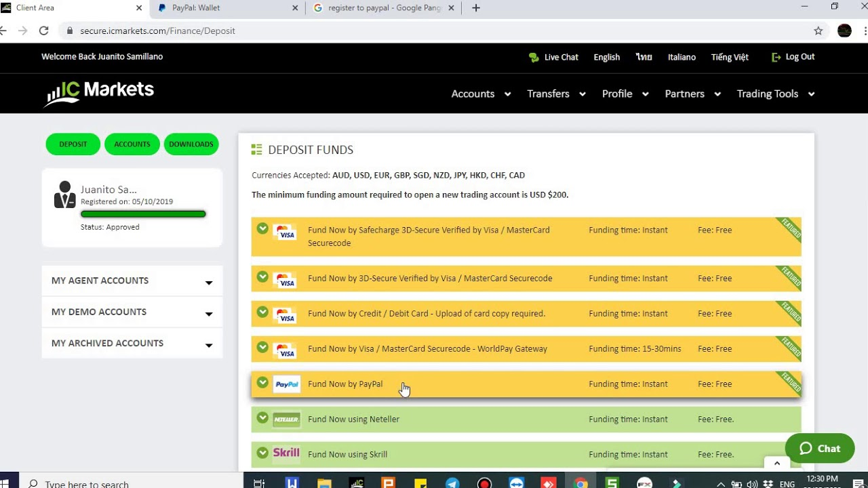
Task: Close the register to paypal Google tab
Action: 452,8
